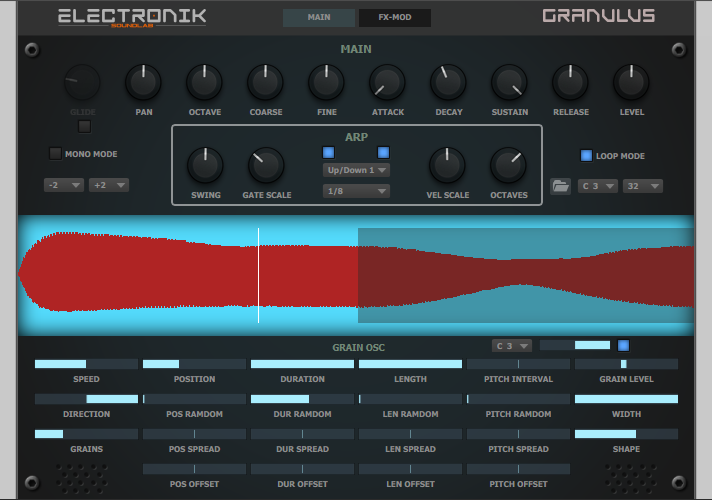Viewport: 712px width, 500px height.
Task: Click the Pitch Ramdom slider
Action: (x=519, y=399)
